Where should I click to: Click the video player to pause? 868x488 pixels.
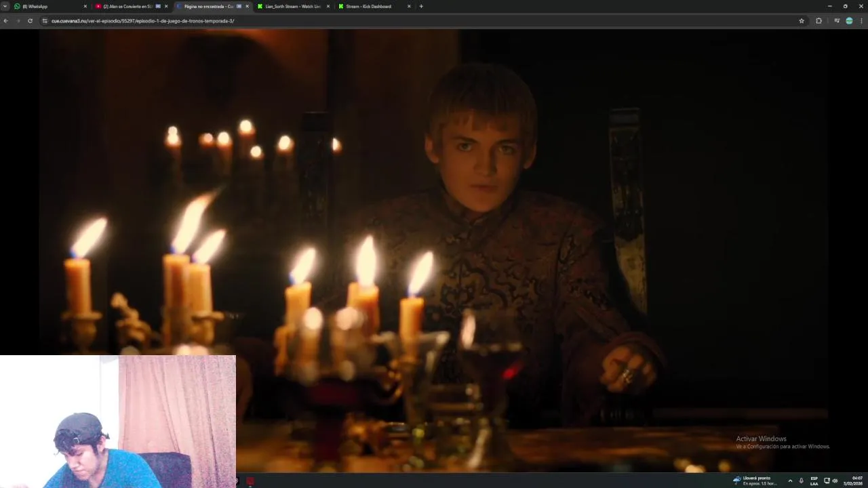tap(434, 251)
